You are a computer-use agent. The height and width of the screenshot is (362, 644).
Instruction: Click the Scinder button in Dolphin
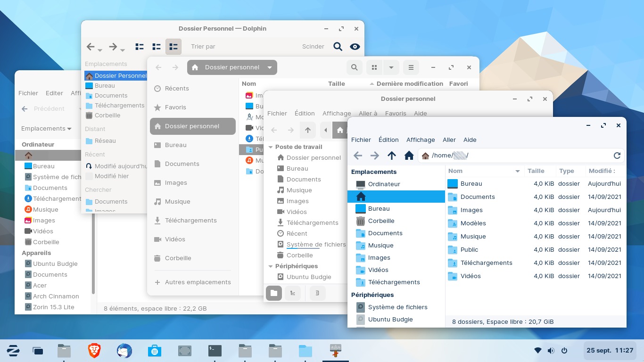pyautogui.click(x=313, y=47)
